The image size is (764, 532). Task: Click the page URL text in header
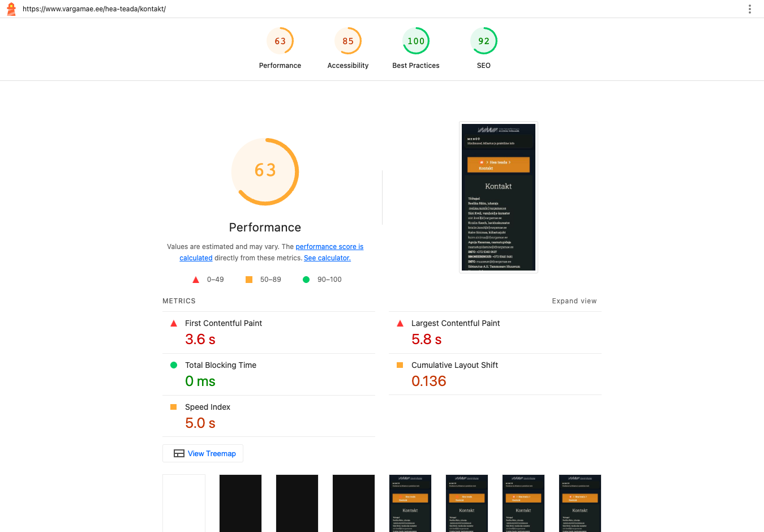pyautogui.click(x=94, y=9)
